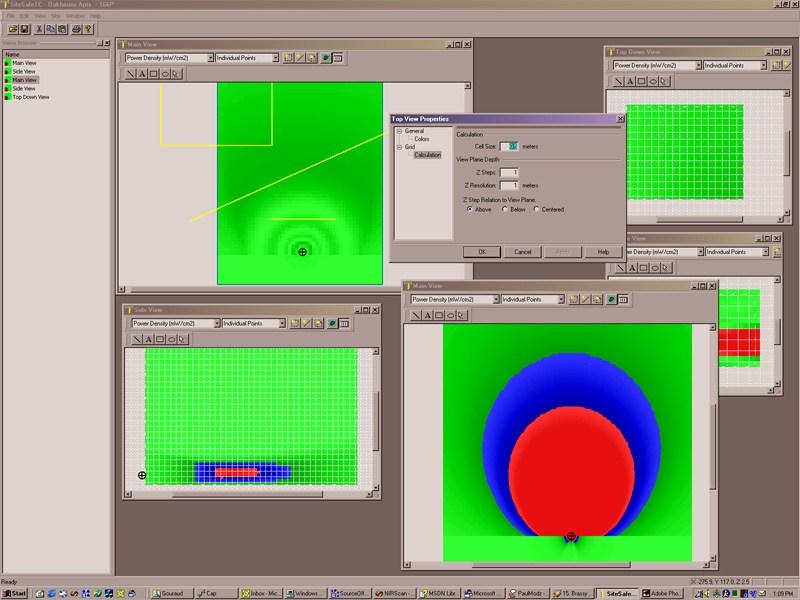Click Help in Top View Properties dialog
This screenshot has height=600, width=800.
pyautogui.click(x=603, y=252)
